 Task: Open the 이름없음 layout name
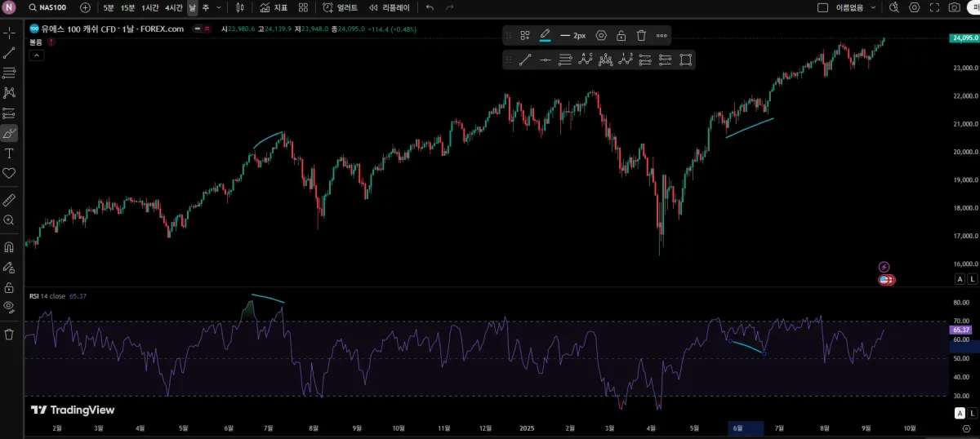[849, 7]
